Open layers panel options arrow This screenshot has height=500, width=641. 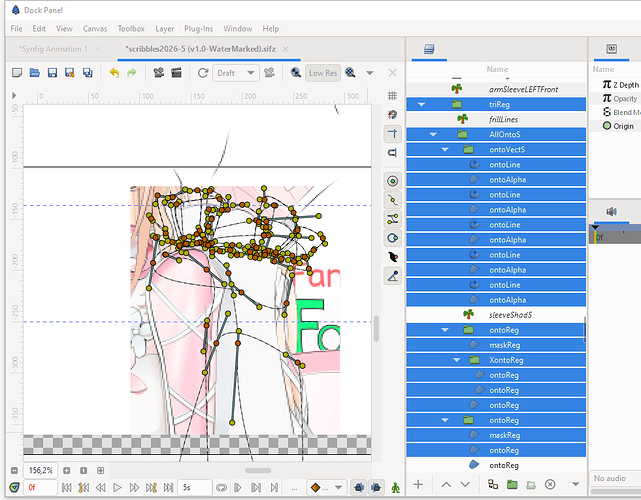[x=576, y=484]
